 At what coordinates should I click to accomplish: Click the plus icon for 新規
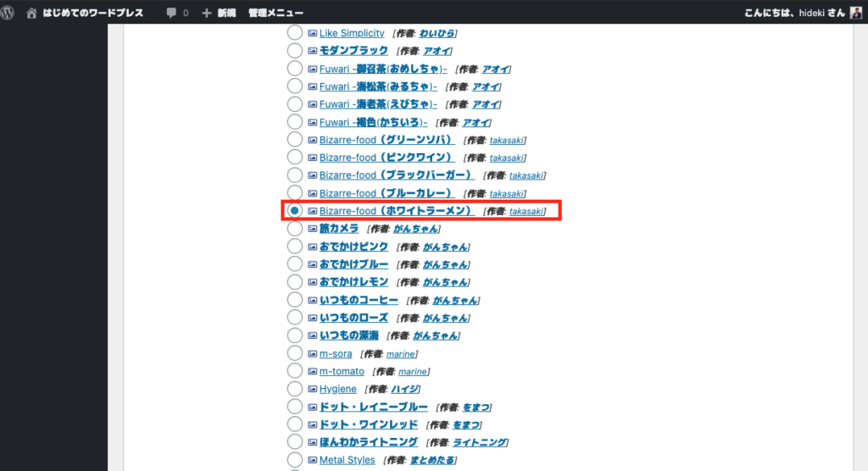pyautogui.click(x=207, y=13)
